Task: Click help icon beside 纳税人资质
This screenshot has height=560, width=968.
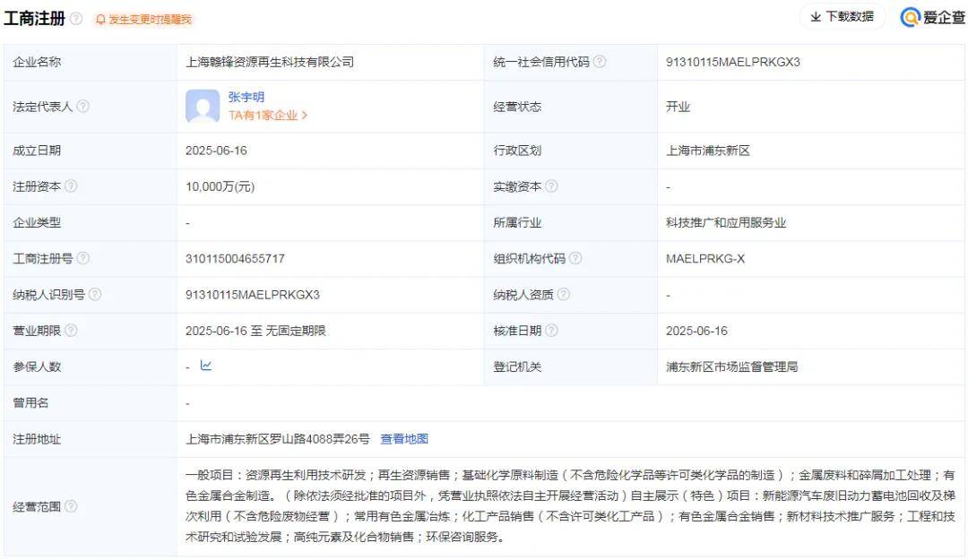Action: (563, 295)
